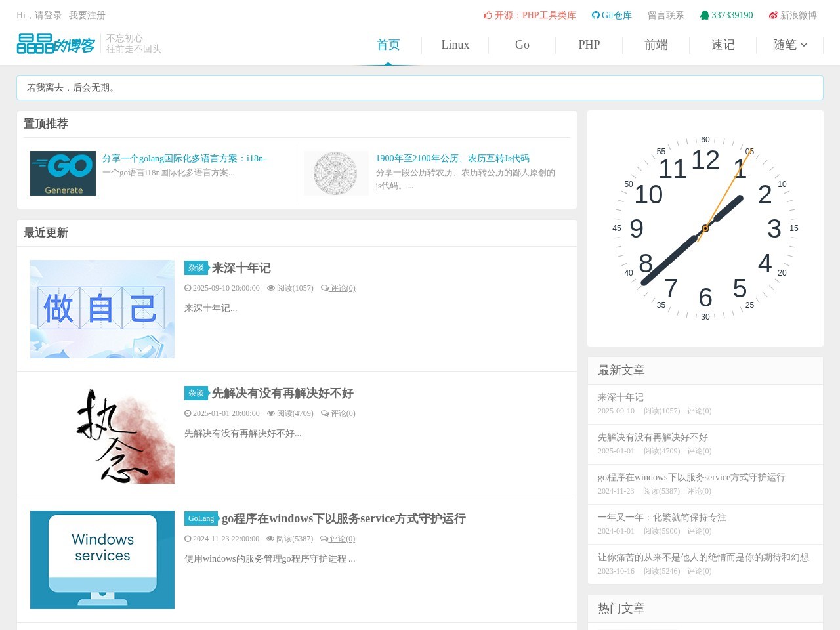Click the 做自己 article thumbnail
The height and width of the screenshot is (630, 840).
[x=102, y=309]
